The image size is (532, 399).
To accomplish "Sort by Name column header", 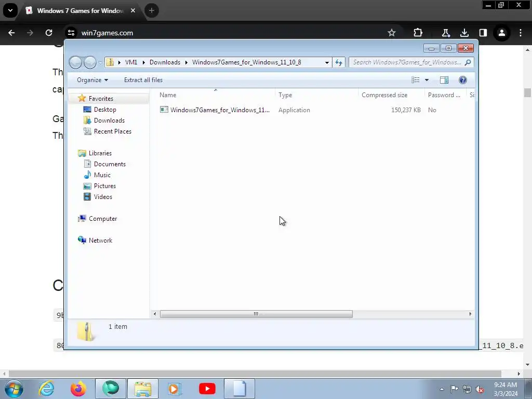I will pos(168,95).
